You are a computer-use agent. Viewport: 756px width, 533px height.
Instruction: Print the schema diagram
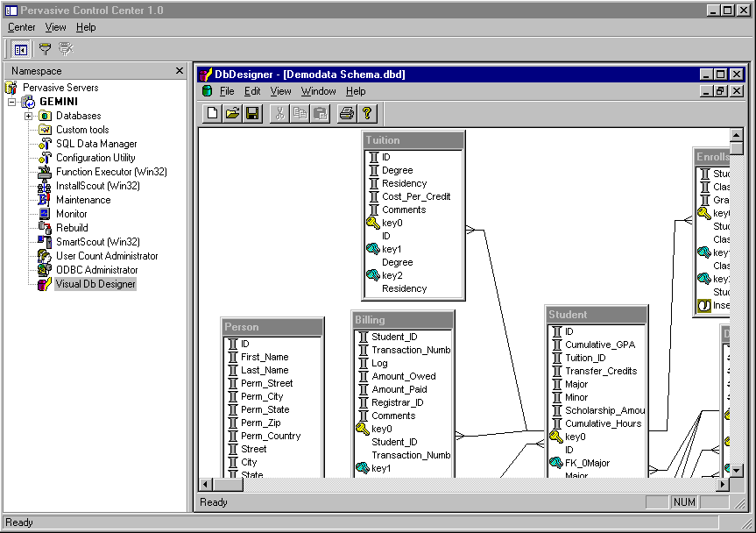347,113
